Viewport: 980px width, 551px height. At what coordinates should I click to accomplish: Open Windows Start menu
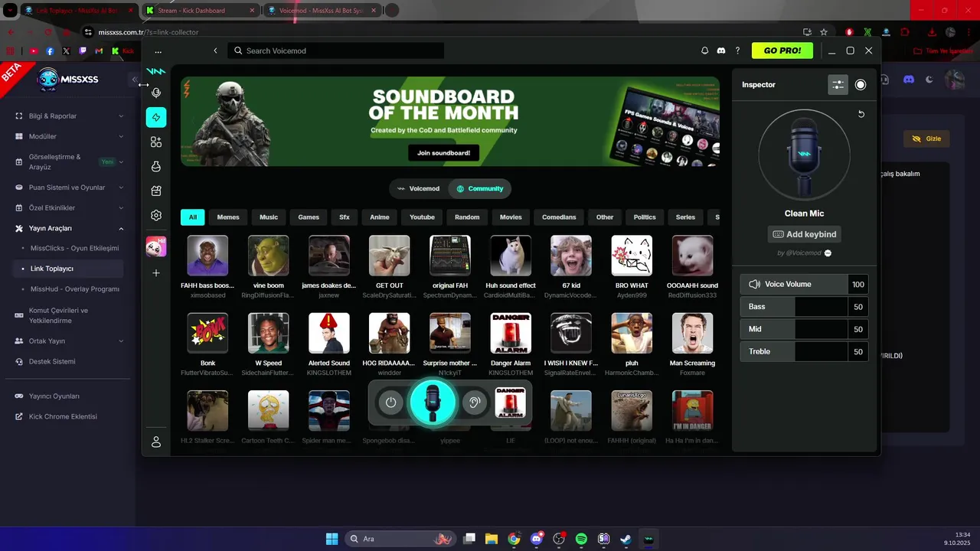332,539
